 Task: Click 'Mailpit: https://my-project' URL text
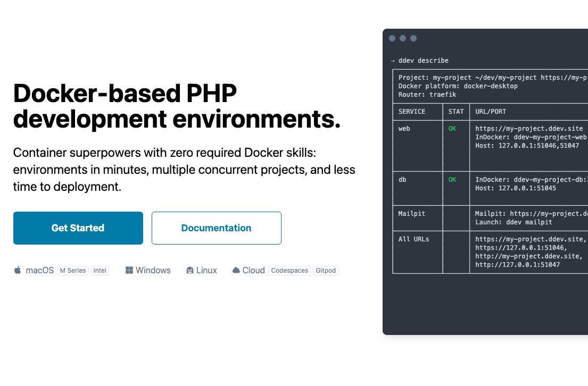point(532,214)
